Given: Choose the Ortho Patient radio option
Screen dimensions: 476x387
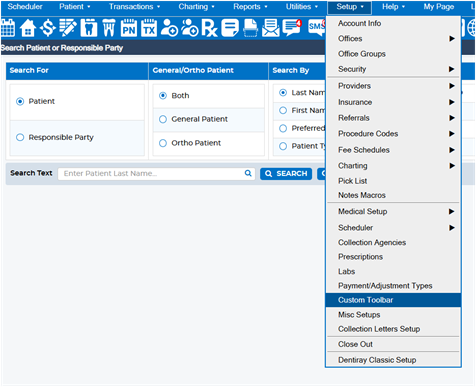Looking at the screenshot, I should point(163,143).
